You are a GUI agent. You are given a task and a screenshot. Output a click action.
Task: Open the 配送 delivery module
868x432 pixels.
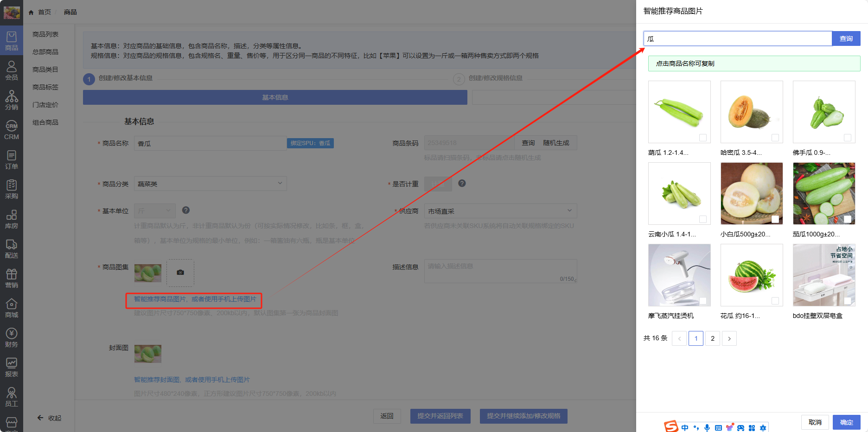[12, 248]
